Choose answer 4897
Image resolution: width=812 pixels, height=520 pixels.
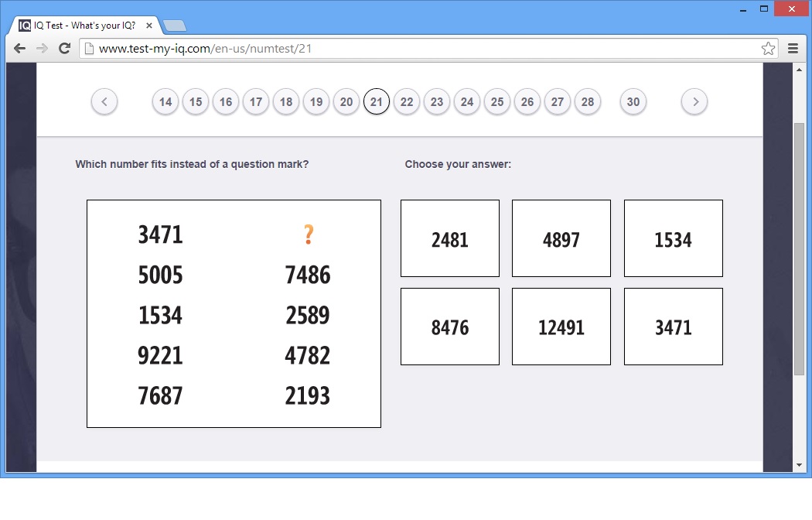point(561,238)
